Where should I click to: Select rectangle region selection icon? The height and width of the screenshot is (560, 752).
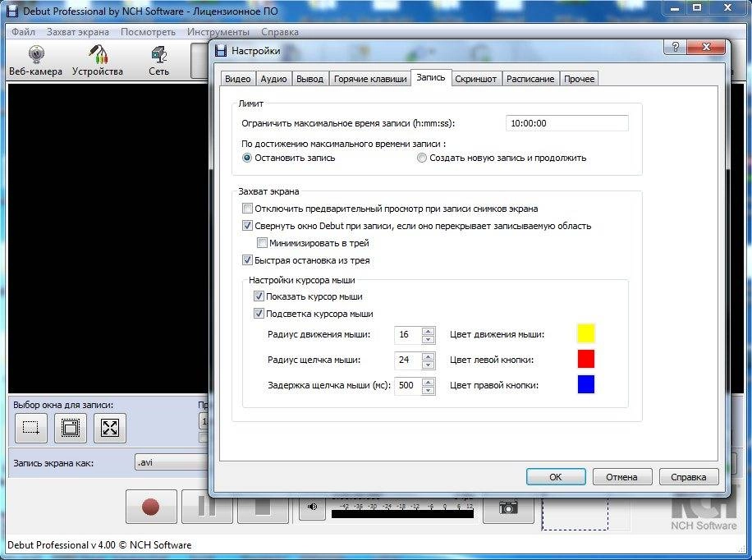[31, 428]
